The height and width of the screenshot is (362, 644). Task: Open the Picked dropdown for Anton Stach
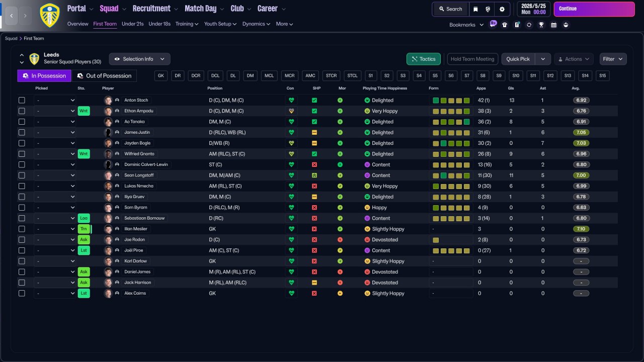pos(55,100)
